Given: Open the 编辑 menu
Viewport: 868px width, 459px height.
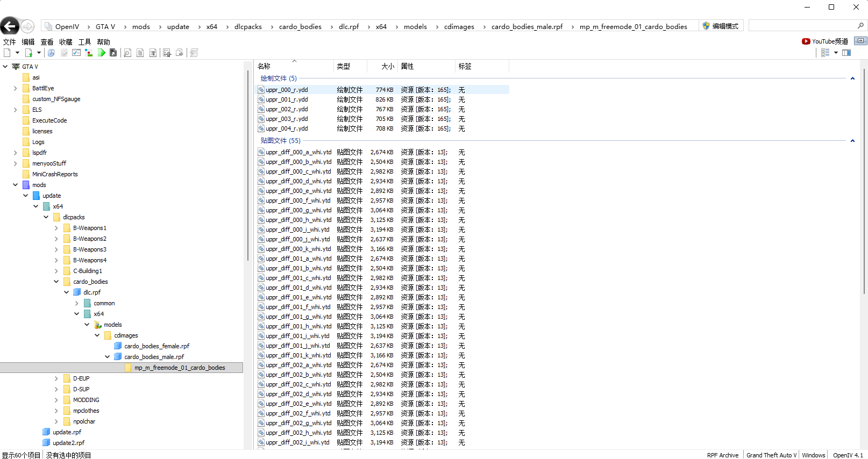Looking at the screenshot, I should pyautogui.click(x=28, y=42).
